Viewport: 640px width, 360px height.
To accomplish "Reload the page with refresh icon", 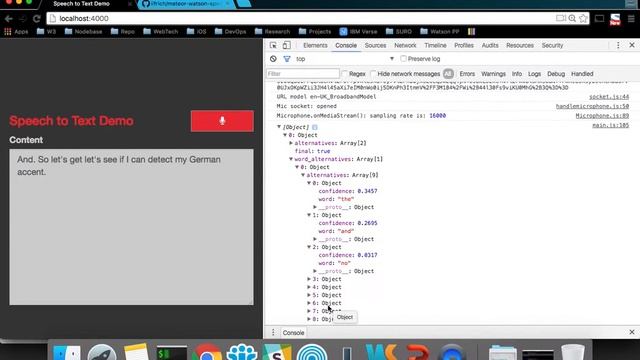I will [36, 18].
